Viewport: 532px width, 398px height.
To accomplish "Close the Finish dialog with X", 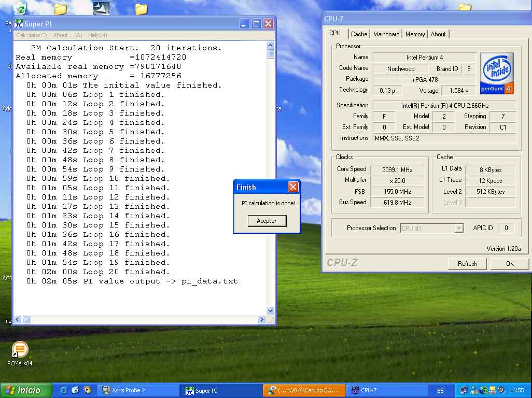I will pos(293,187).
